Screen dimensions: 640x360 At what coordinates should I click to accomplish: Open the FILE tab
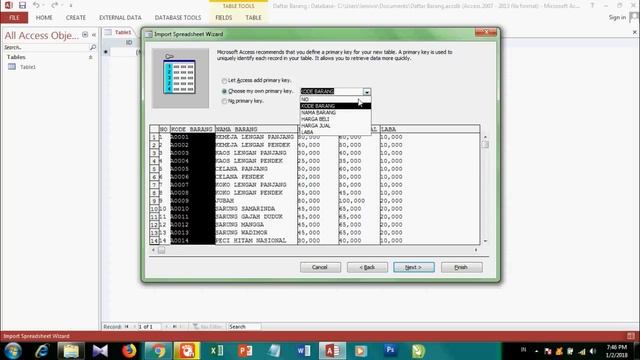click(14, 18)
